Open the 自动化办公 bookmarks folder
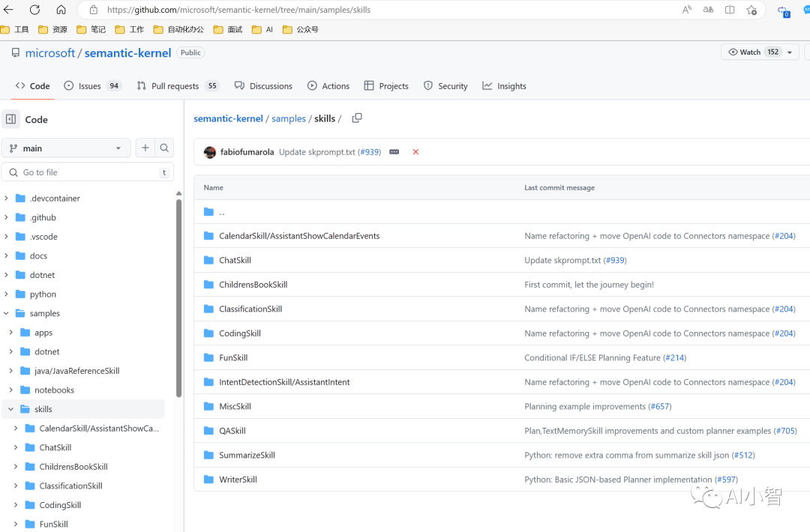Screen dimensions: 810x532 point(178,29)
